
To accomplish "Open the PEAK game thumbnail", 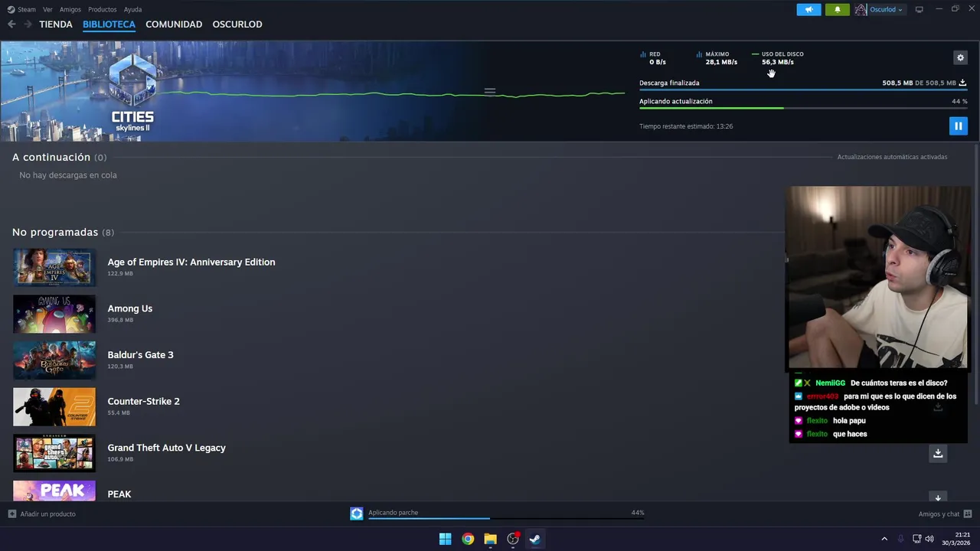I will 54,491.
